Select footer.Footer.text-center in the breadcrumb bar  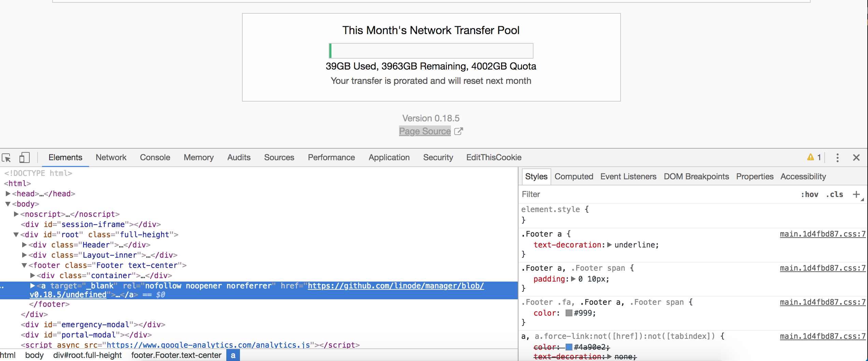(176, 355)
